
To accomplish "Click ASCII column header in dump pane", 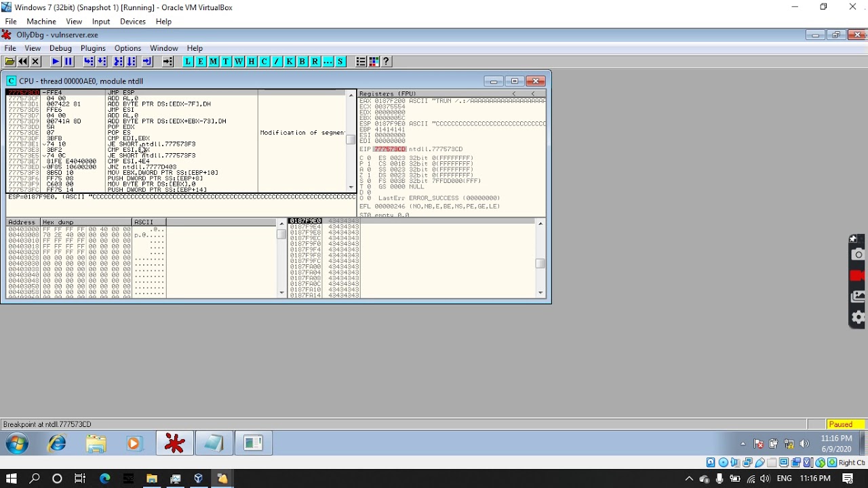I will [149, 222].
